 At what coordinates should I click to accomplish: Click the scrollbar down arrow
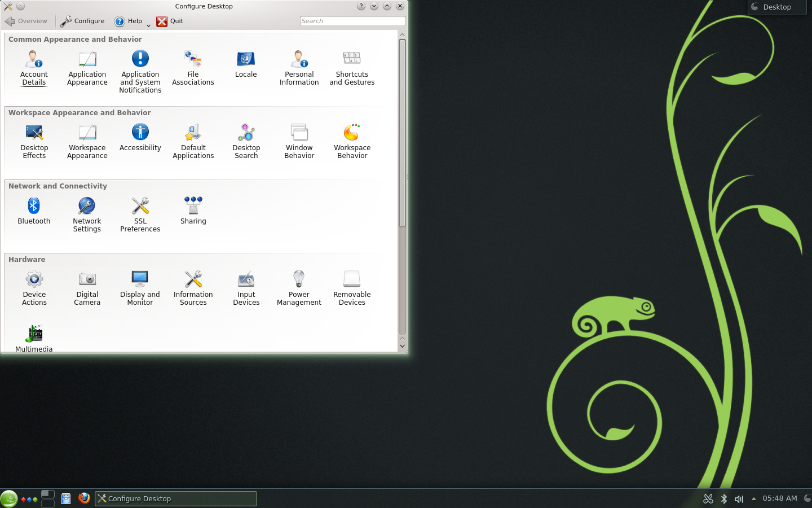[x=402, y=346]
